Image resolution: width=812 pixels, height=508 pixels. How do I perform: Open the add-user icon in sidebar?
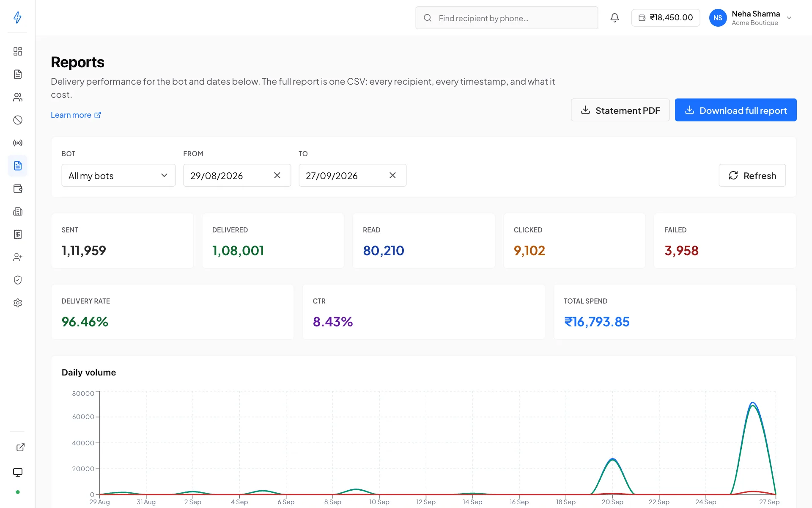tap(17, 257)
